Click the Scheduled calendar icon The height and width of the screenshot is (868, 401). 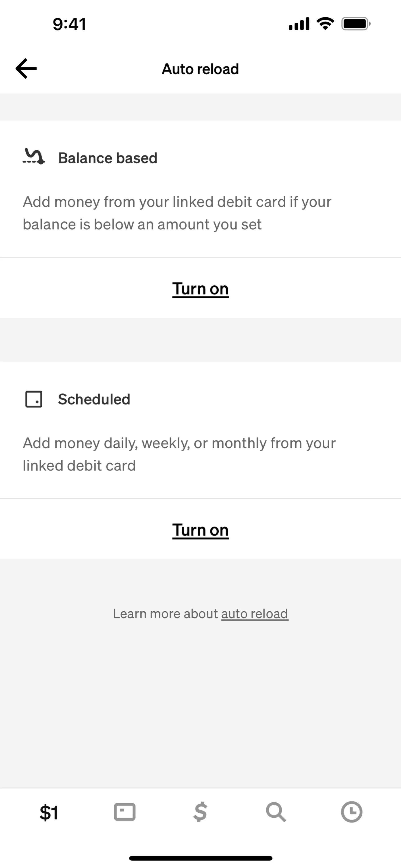[x=34, y=399]
